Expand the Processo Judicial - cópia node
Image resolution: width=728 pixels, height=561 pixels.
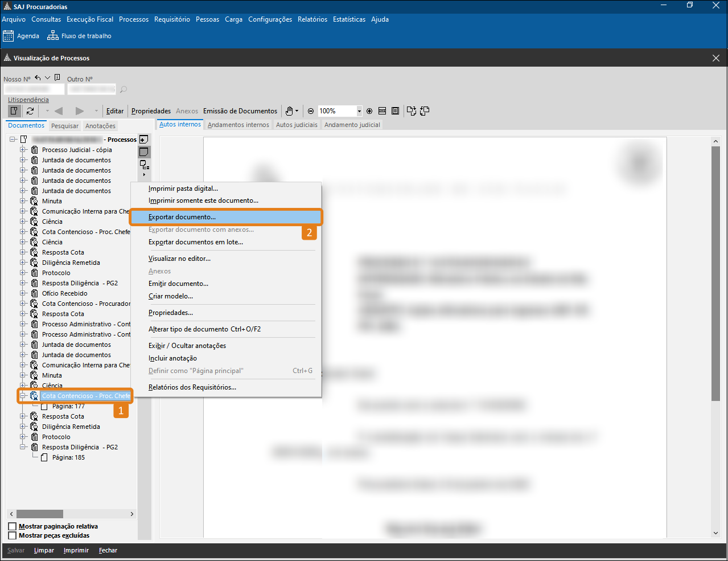(23, 150)
